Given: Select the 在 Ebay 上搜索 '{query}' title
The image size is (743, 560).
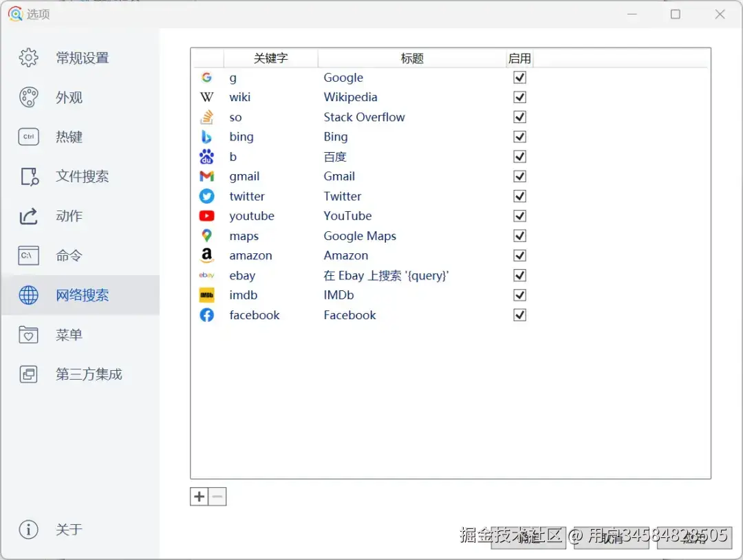Looking at the screenshot, I should tap(386, 275).
